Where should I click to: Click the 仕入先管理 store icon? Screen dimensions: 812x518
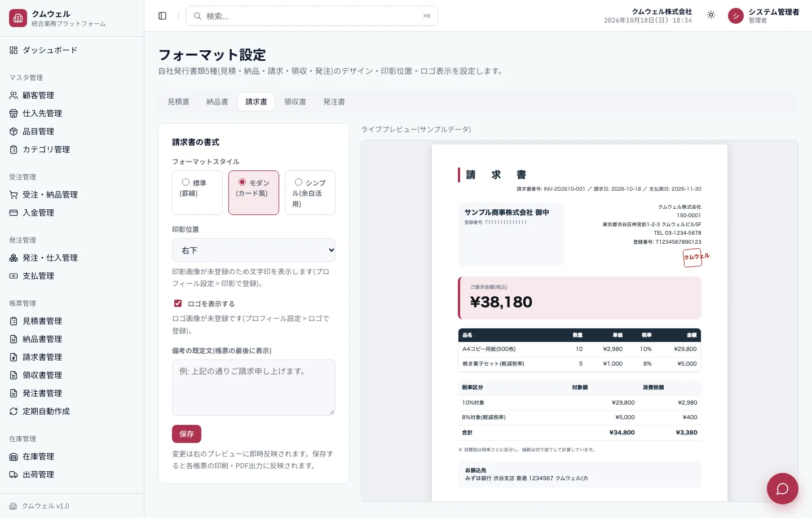pos(14,113)
